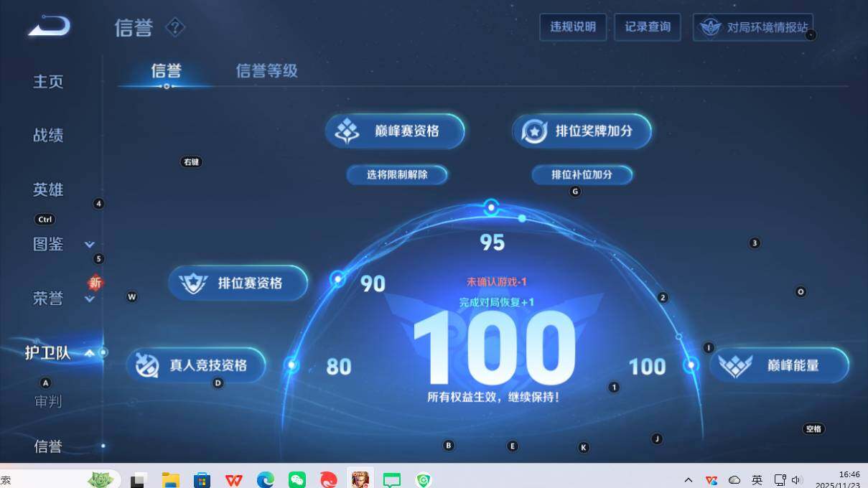
Task: Open File Explorer from the taskbar
Action: click(170, 480)
